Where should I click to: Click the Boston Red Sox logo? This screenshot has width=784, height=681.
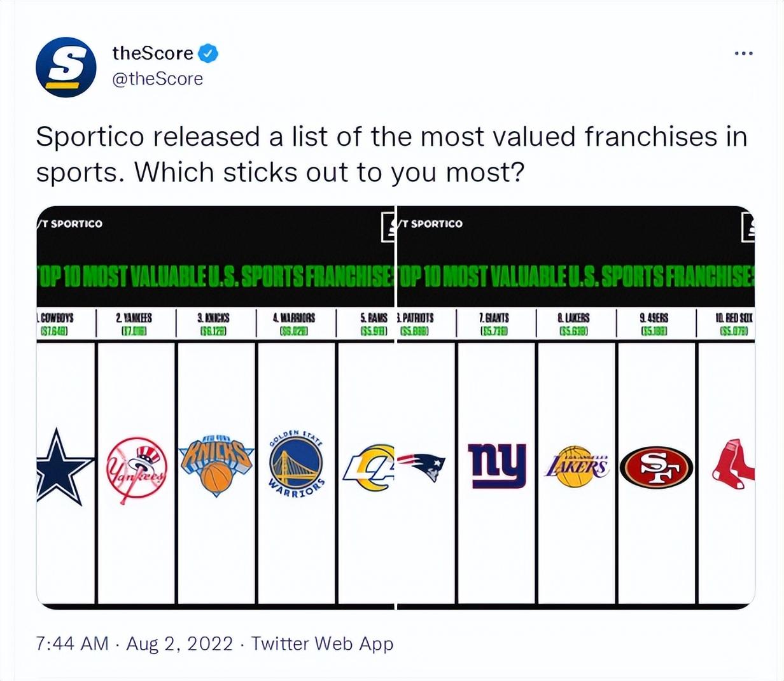point(733,464)
